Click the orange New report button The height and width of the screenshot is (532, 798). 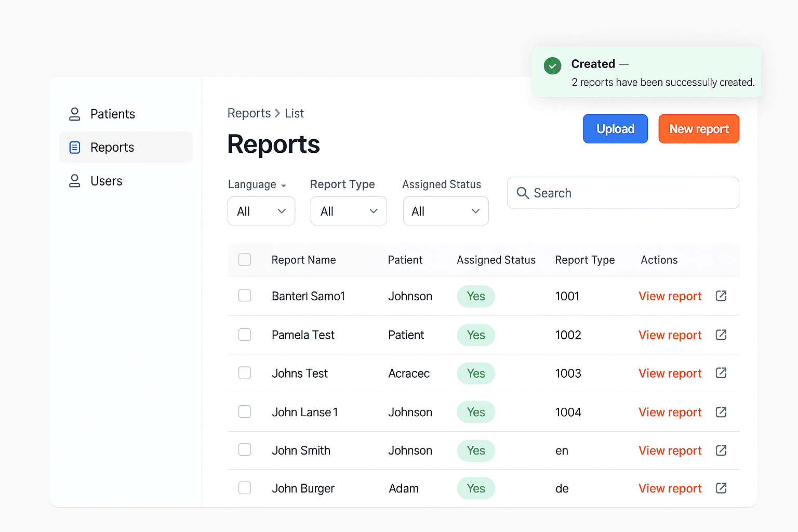699,129
